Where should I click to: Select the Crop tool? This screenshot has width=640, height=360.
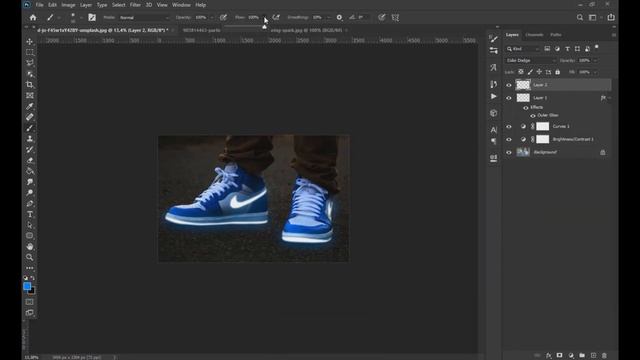(30, 84)
